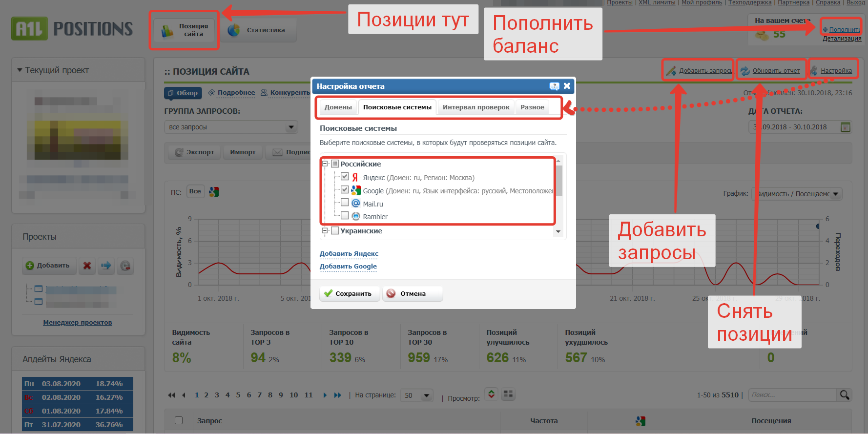Go to page 5 of results
868x434 pixels.
238,395
